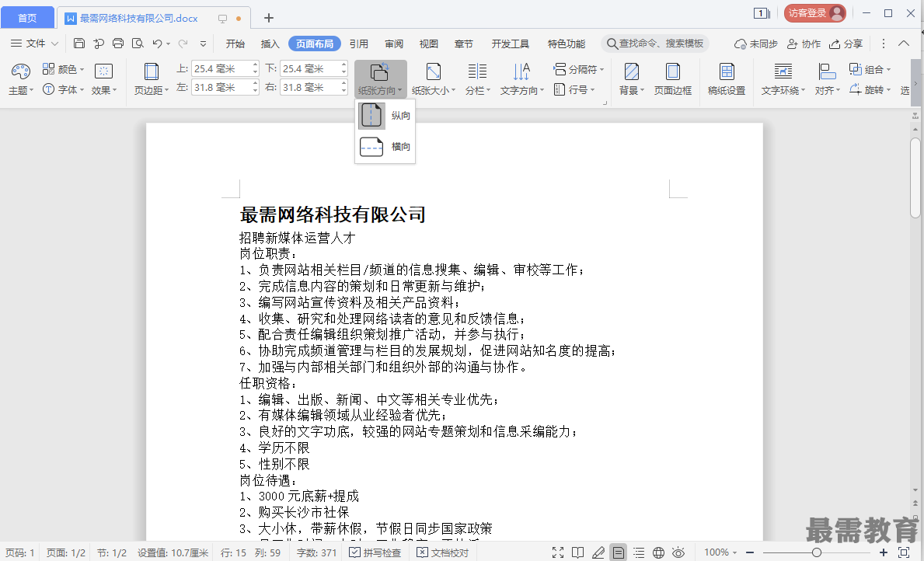Toggle 文档校对 document proofing in status bar

coord(442,552)
